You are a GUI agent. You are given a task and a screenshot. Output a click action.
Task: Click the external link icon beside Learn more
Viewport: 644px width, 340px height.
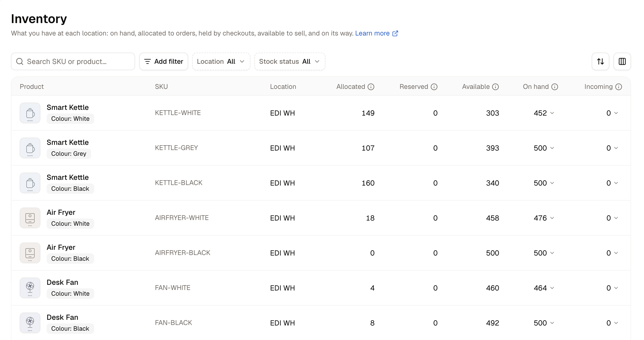395,33
